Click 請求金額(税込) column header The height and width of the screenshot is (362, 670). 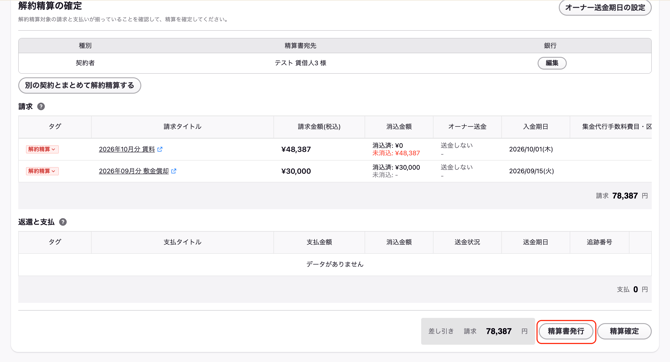point(319,127)
